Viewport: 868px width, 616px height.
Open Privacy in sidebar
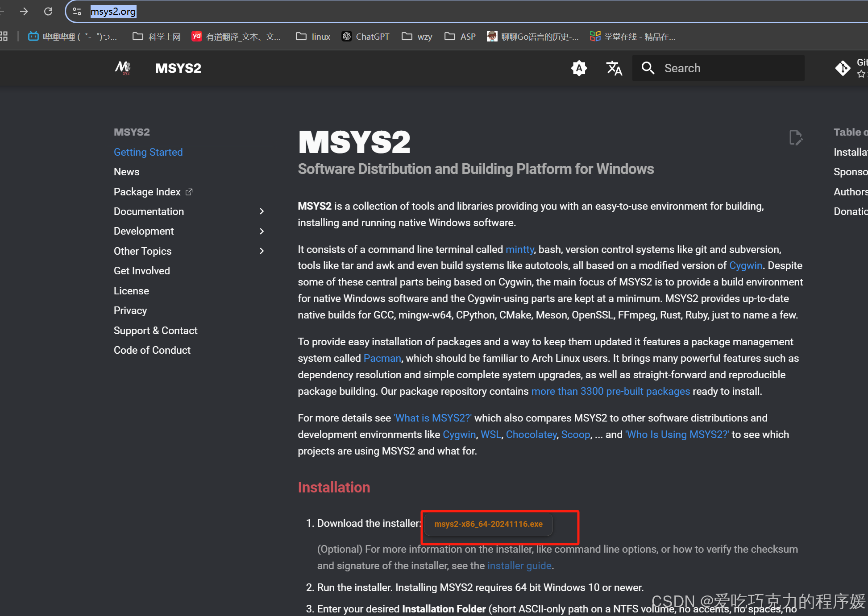pyautogui.click(x=130, y=310)
